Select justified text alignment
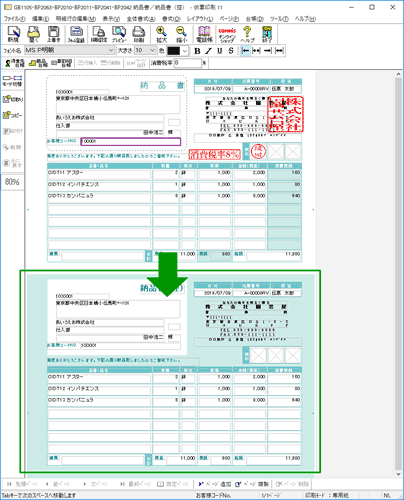404x500 pixels. click(x=279, y=51)
